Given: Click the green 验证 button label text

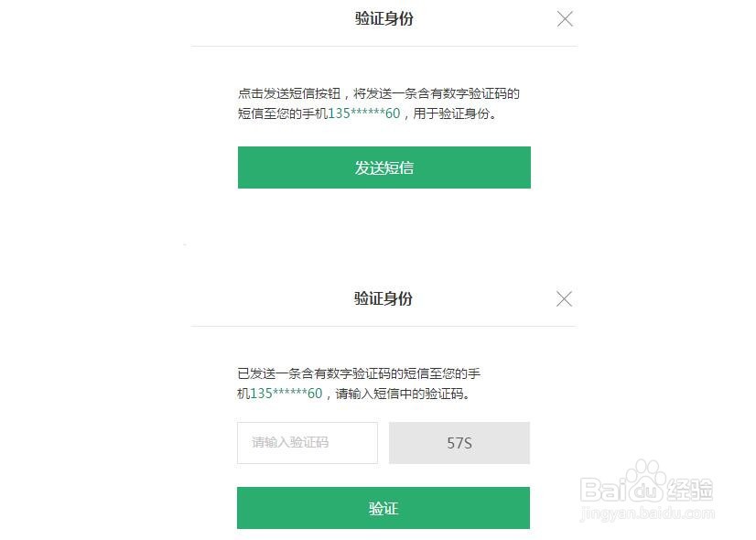Looking at the screenshot, I should tap(383, 507).
